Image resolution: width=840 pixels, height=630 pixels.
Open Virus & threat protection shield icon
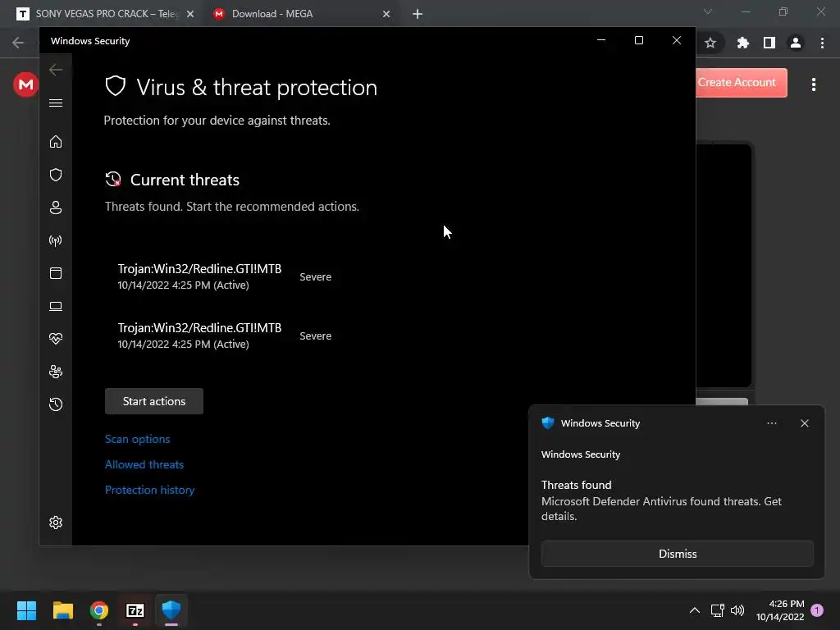click(x=56, y=175)
